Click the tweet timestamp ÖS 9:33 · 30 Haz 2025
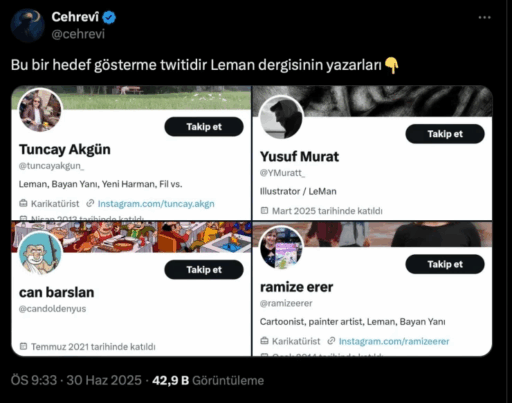Image resolution: width=512 pixels, height=403 pixels. coord(76,380)
